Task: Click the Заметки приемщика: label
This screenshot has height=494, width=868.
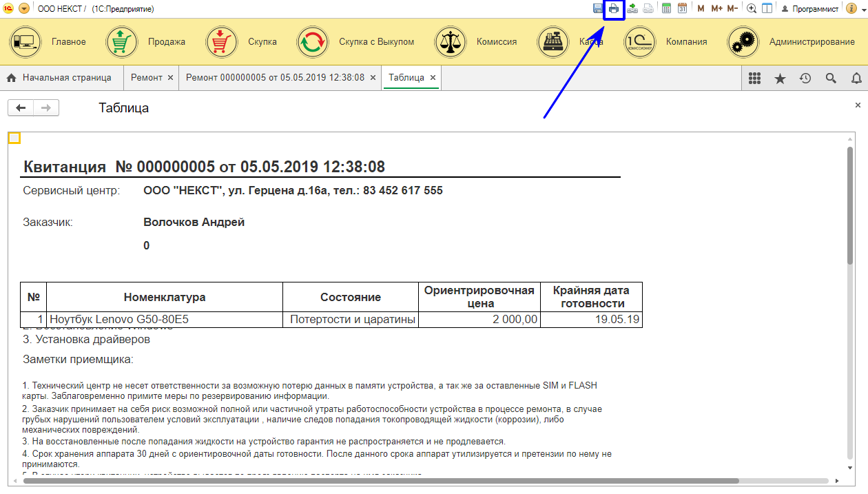Action: click(x=78, y=359)
